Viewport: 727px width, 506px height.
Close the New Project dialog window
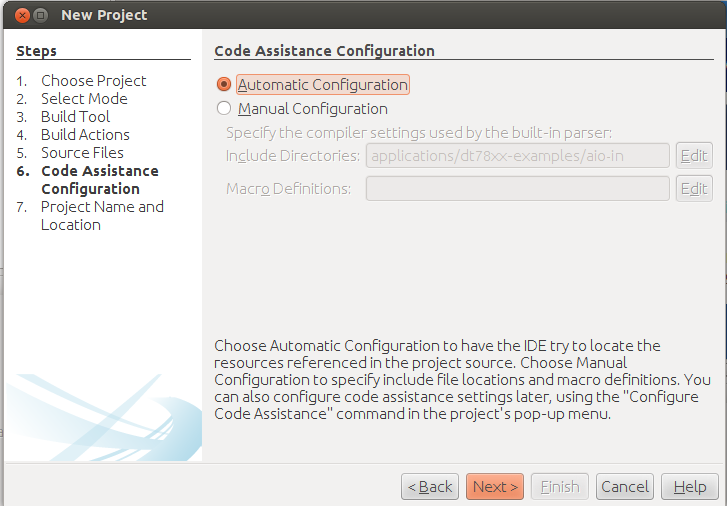[x=20, y=15]
